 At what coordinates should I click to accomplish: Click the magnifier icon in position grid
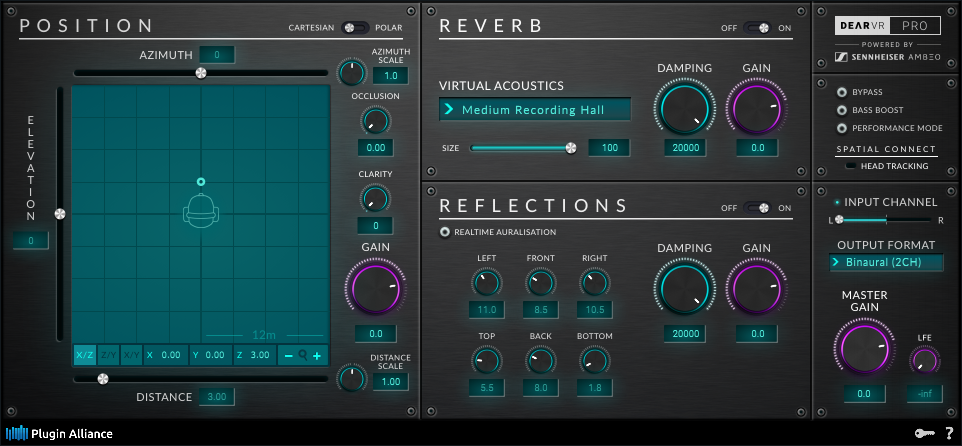tap(302, 355)
